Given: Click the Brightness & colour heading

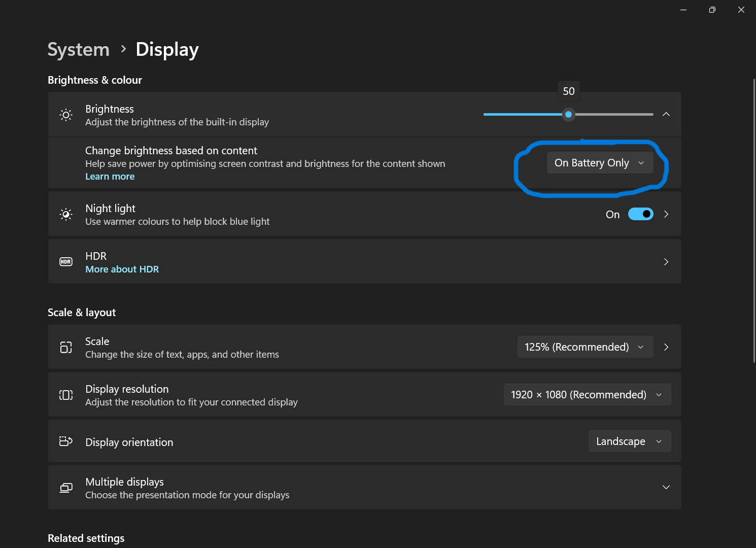Looking at the screenshot, I should click(x=95, y=80).
